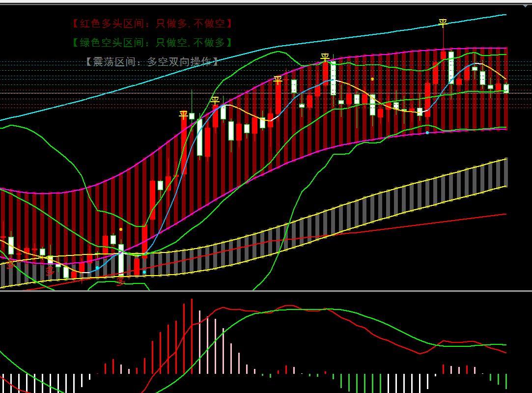Select the last white candlestick at the right edge
The image size is (532, 393).
tap(506, 88)
